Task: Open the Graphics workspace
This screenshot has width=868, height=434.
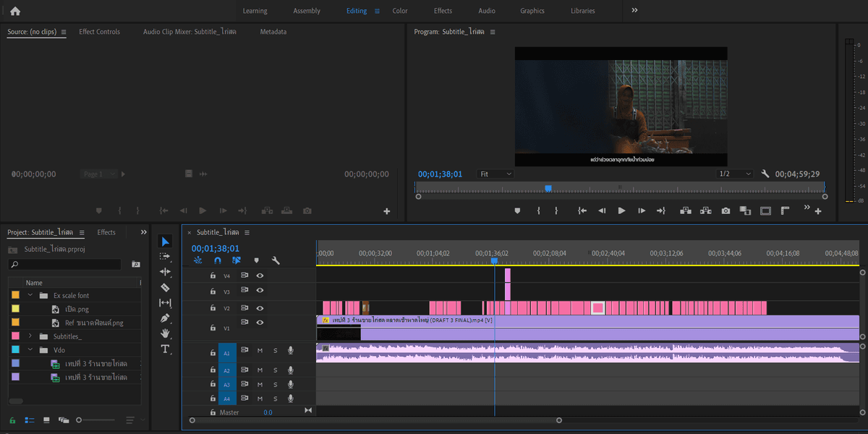Action: (532, 11)
